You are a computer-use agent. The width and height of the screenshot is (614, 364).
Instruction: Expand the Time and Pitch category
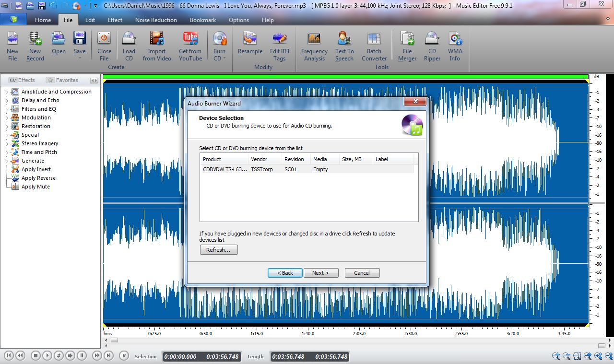[7, 152]
